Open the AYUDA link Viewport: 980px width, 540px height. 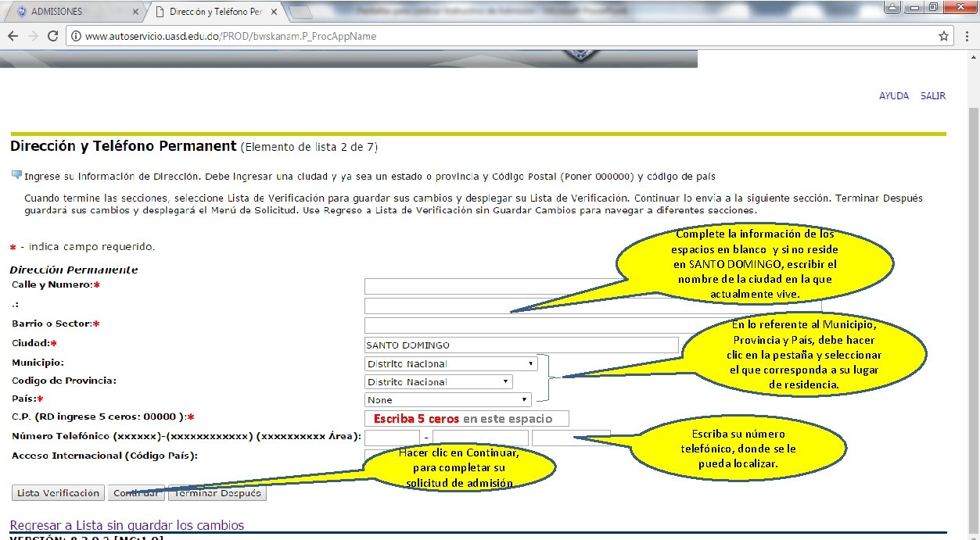(x=894, y=95)
